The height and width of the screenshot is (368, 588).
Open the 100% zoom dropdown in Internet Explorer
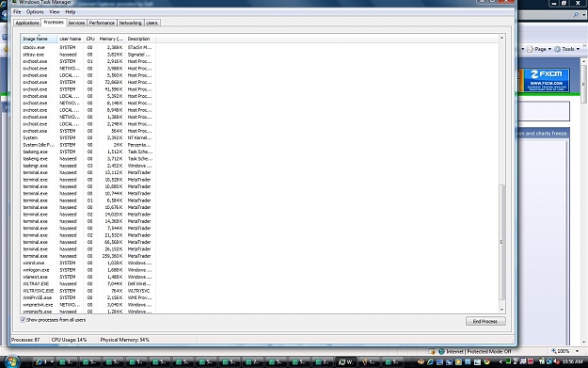point(578,351)
